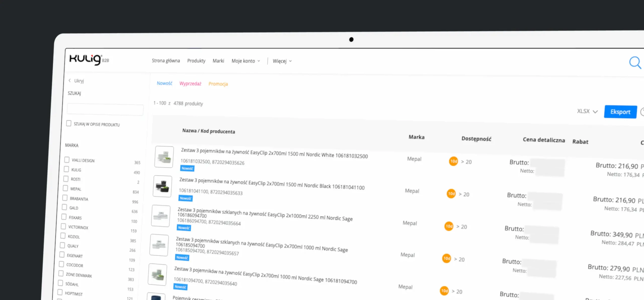Click the Marka column header
This screenshot has height=300, width=644.
point(416,137)
